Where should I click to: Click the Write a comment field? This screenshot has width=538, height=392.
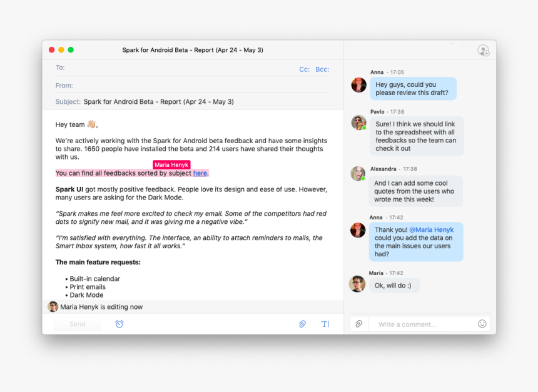422,324
